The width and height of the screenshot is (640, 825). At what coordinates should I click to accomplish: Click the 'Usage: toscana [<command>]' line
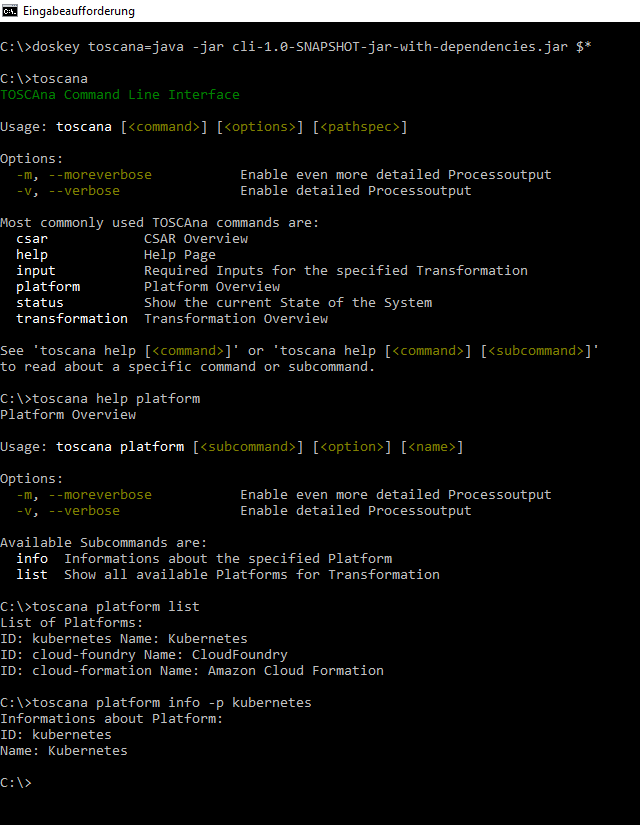pyautogui.click(x=204, y=127)
